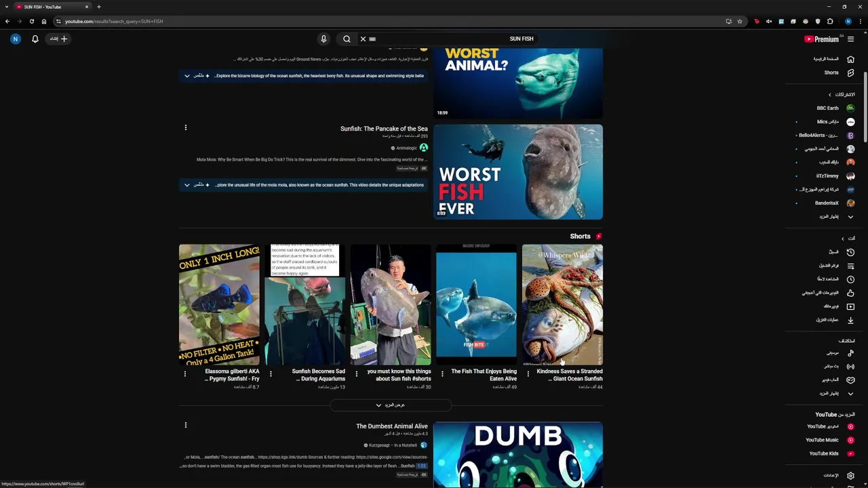Open Kurzgesagt – In a Nutshell channel link
Viewport: 868px width, 488px height.
coord(393,445)
